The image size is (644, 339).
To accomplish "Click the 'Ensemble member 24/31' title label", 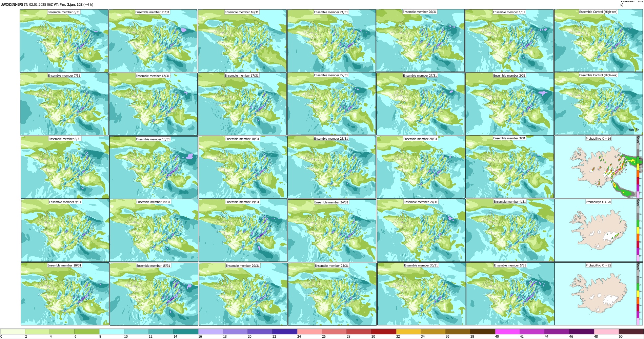I will 331,202.
